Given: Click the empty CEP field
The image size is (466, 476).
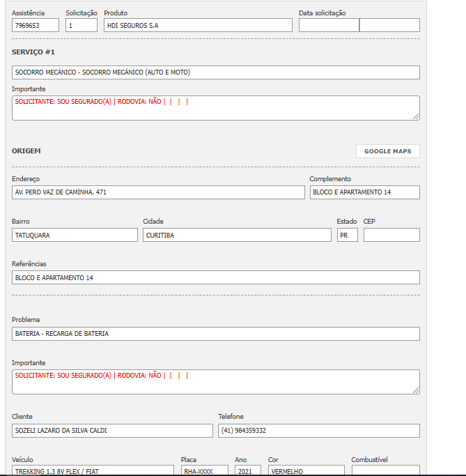Looking at the screenshot, I should [391, 235].
